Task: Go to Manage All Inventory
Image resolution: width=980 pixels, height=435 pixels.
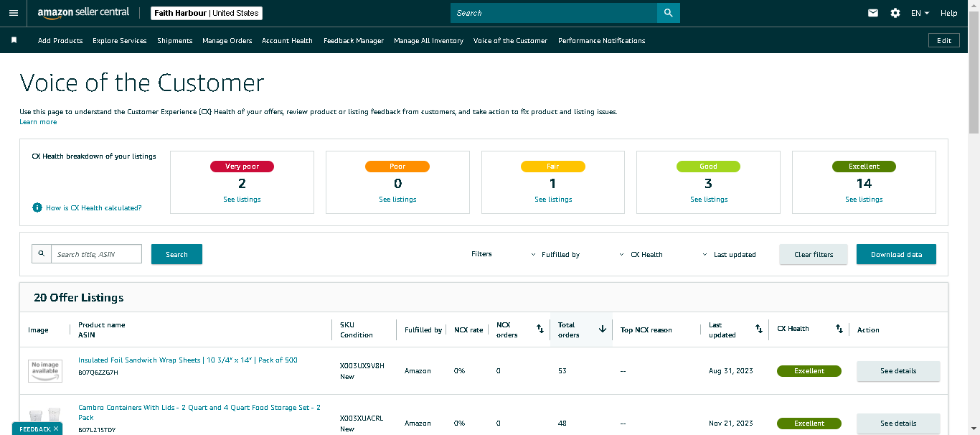Action: [428, 41]
